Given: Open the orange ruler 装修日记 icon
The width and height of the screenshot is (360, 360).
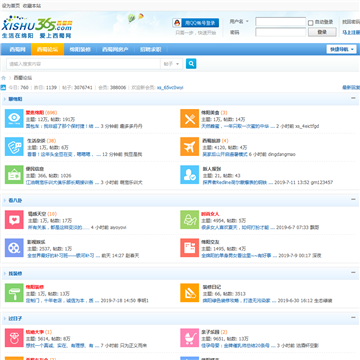Looking at the screenshot, I should [190, 293].
